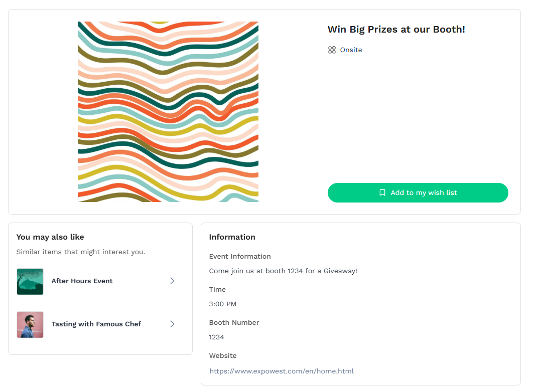539x392 pixels.
Task: Click the booth 1234 Giveaway description text
Action: tap(283, 271)
